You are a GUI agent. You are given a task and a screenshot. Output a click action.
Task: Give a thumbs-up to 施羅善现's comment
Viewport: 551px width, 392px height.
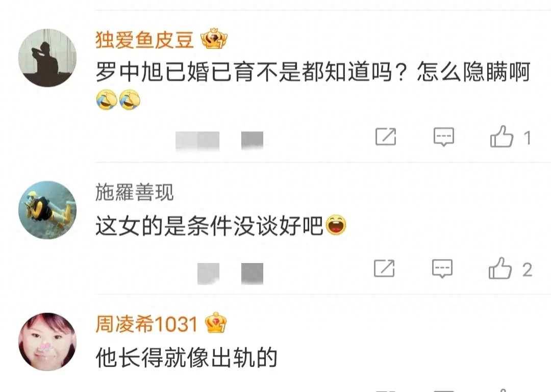499,268
